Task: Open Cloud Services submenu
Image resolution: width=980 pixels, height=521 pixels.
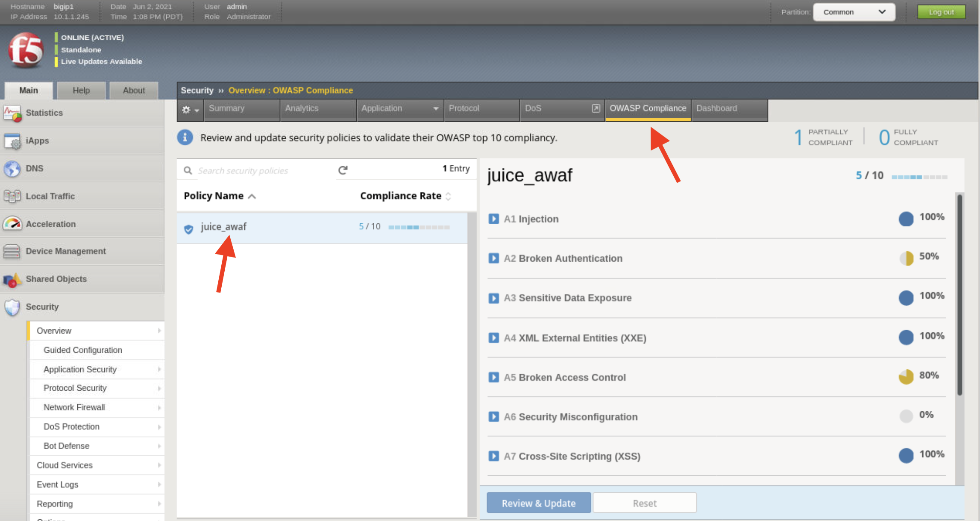Action: (x=97, y=465)
